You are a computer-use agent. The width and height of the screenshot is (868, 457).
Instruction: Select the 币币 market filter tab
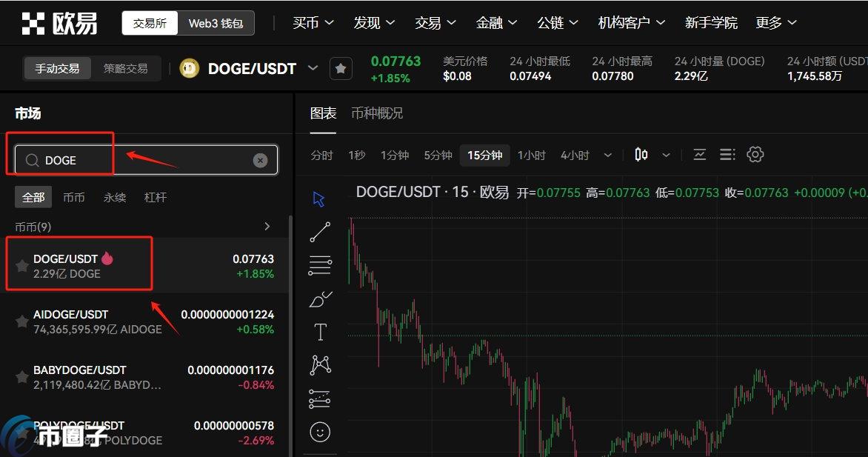[x=73, y=197]
